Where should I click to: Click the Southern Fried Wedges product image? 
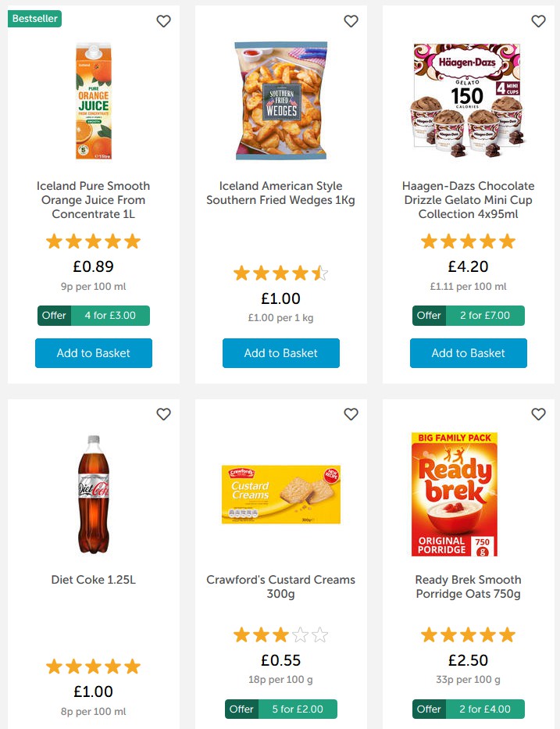[280, 102]
